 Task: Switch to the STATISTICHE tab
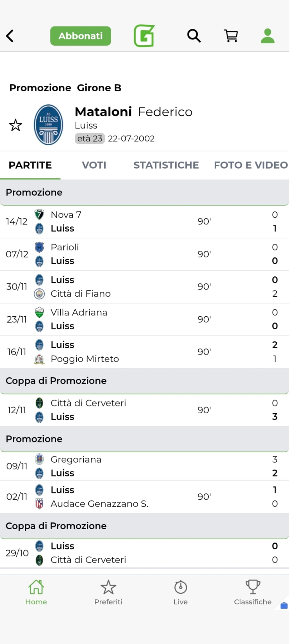tap(166, 165)
